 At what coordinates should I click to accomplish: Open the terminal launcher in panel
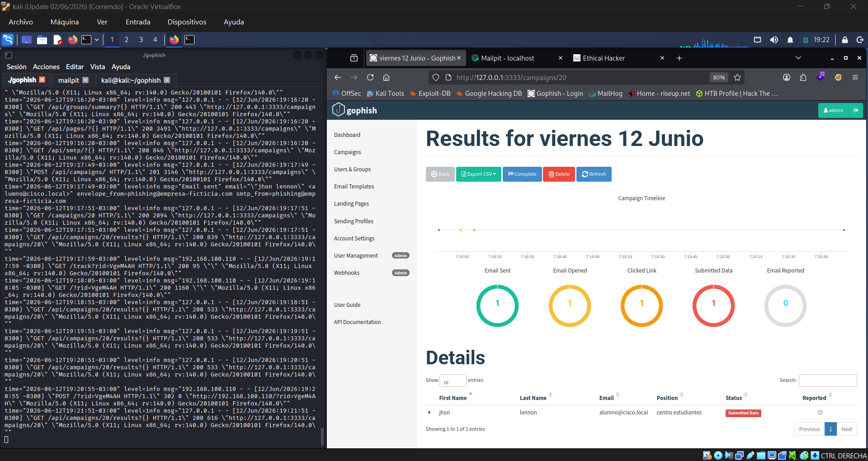point(86,40)
